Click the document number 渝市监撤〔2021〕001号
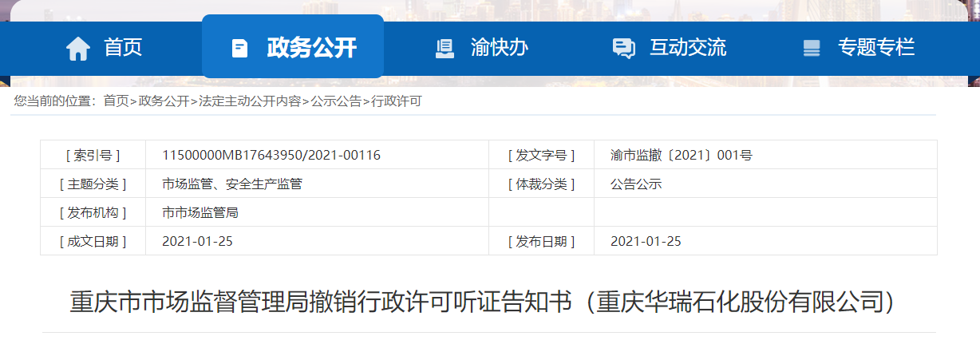This screenshot has width=980, height=340. [682, 155]
